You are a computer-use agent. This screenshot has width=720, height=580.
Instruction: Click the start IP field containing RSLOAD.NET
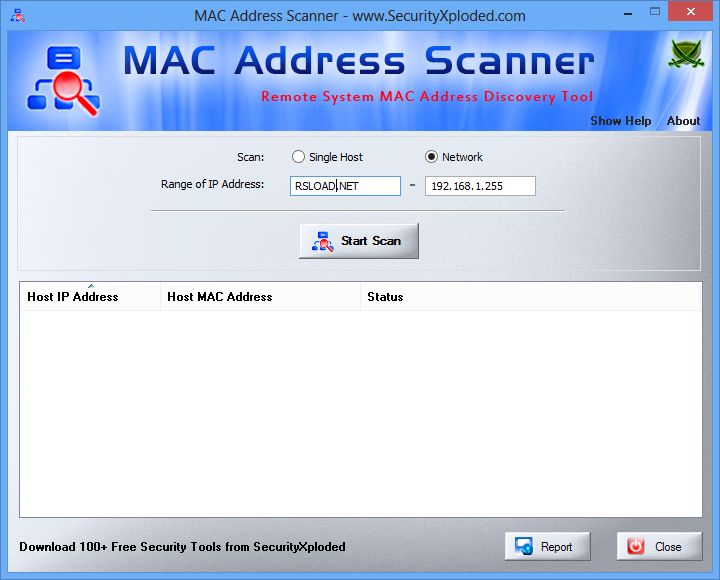345,186
